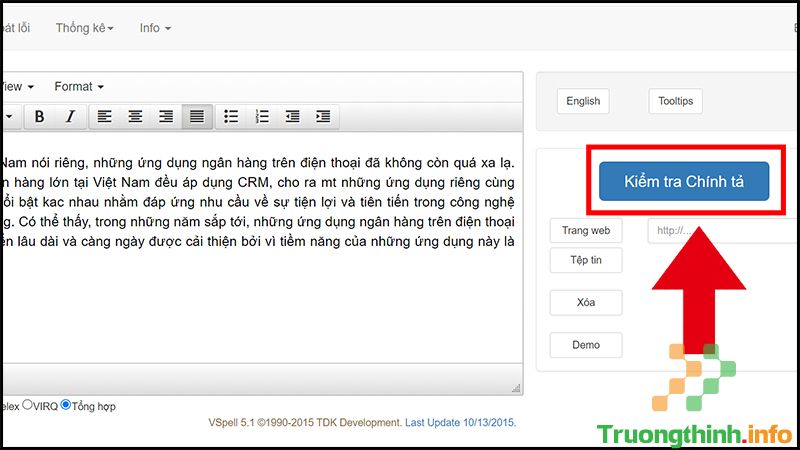This screenshot has width=800, height=450.
Task: Load sample text with Demo button
Action: click(586, 345)
